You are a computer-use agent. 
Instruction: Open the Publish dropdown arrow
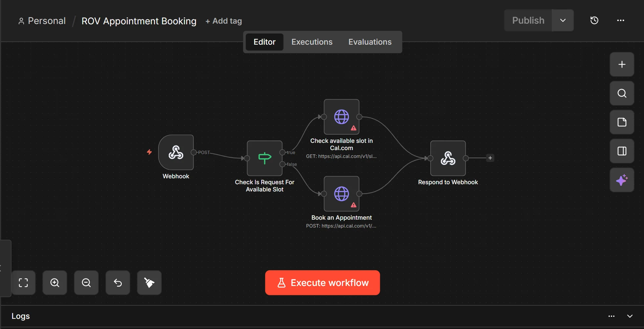(x=563, y=20)
